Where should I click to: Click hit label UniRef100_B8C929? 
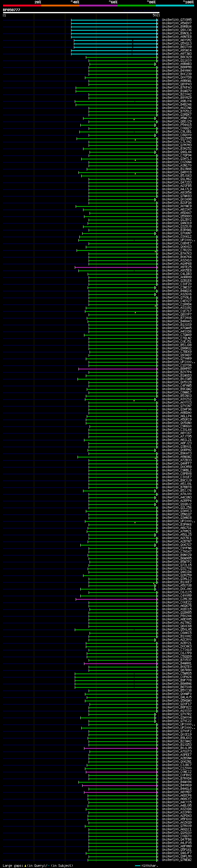[x=177, y=57]
